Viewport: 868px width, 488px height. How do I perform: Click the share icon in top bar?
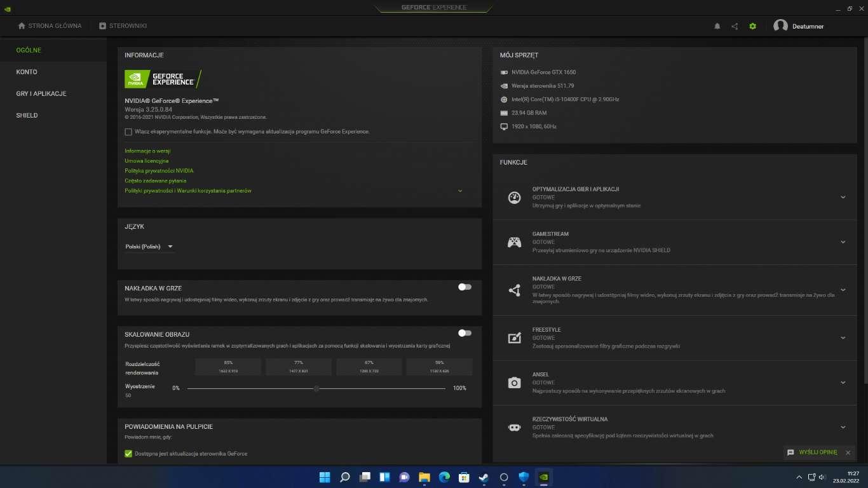pos(735,26)
